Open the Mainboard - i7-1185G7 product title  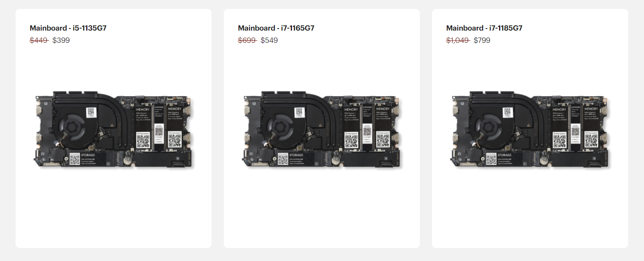click(484, 28)
